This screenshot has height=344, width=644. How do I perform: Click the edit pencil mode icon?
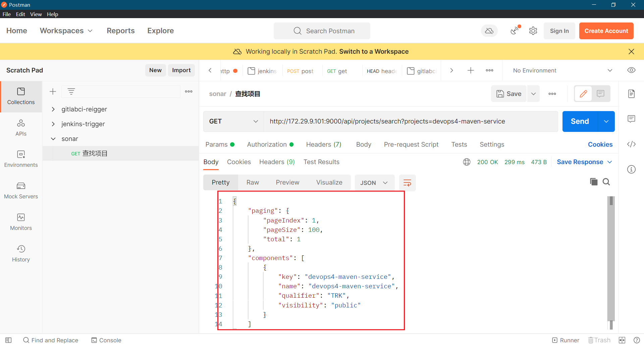[583, 94]
